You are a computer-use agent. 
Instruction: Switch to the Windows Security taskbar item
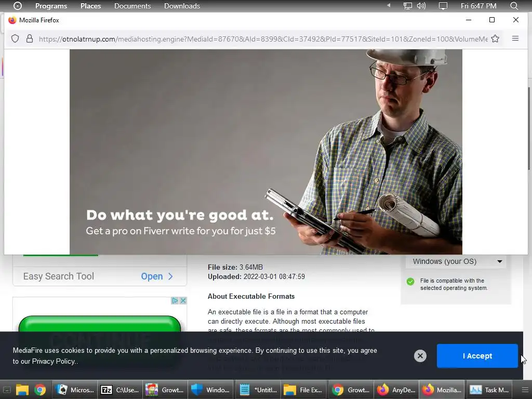[x=210, y=390]
